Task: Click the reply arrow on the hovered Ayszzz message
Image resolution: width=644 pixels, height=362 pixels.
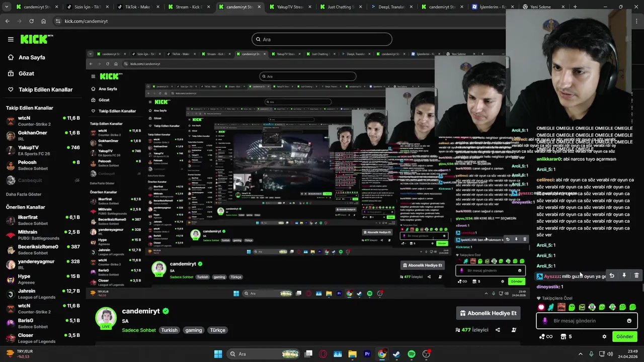Action: tap(612, 276)
